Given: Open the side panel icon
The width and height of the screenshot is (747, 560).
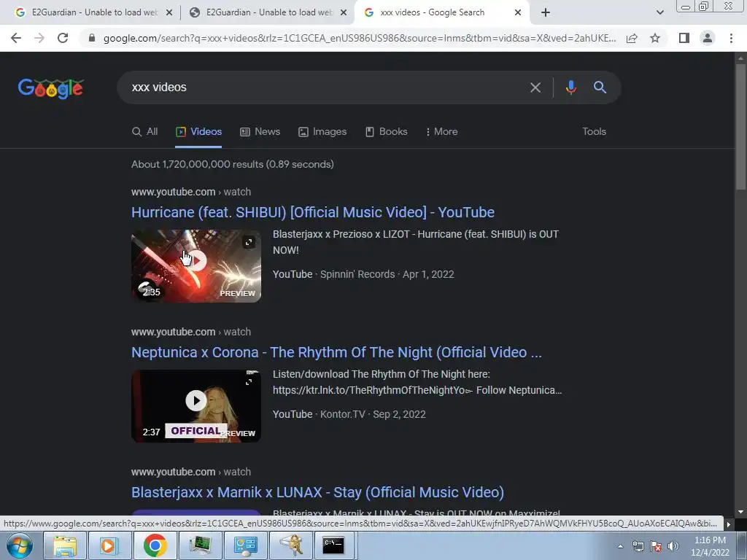Looking at the screenshot, I should 684,38.
